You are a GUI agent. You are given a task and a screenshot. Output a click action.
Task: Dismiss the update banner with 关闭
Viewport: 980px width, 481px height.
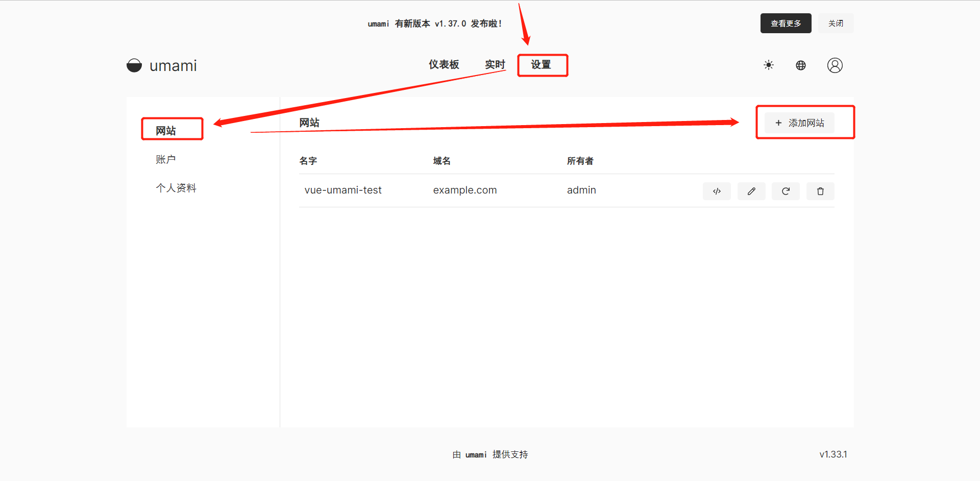point(836,23)
